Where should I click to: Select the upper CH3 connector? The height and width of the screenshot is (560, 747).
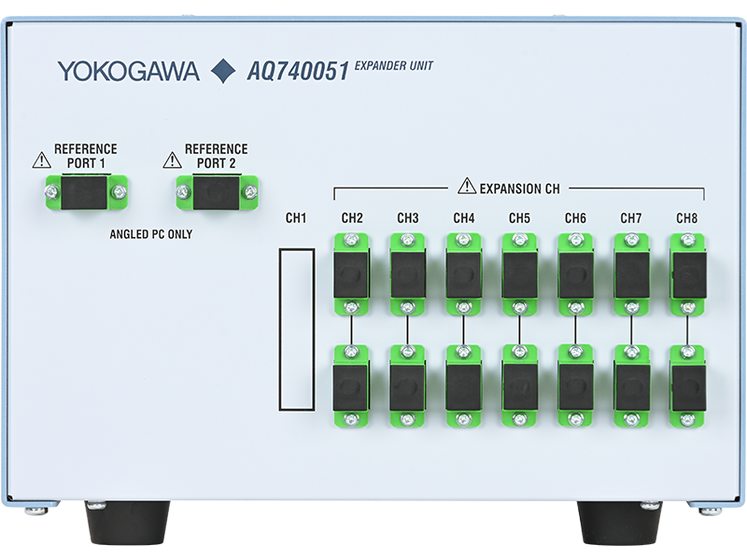408,273
